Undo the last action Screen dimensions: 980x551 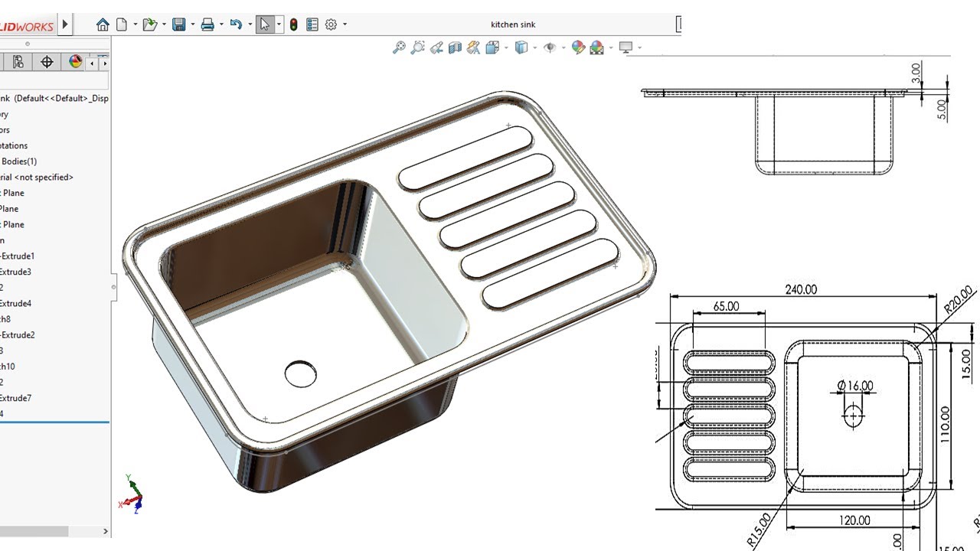[x=236, y=24]
